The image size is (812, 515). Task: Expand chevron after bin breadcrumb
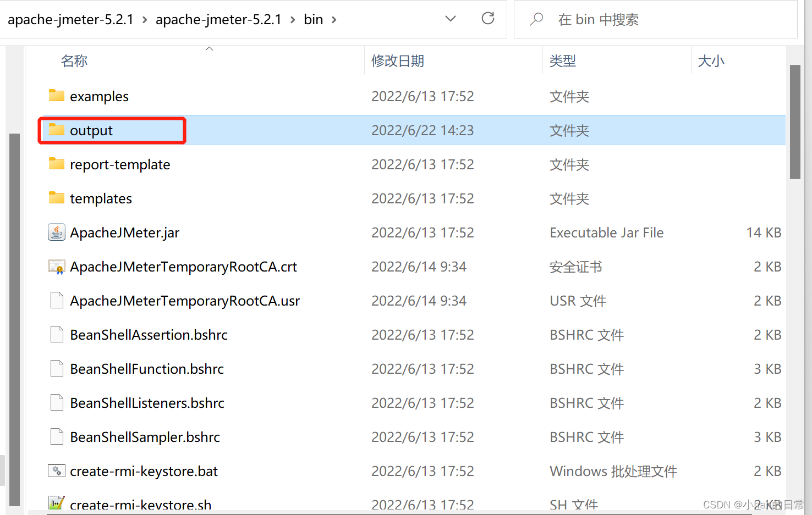click(x=334, y=20)
